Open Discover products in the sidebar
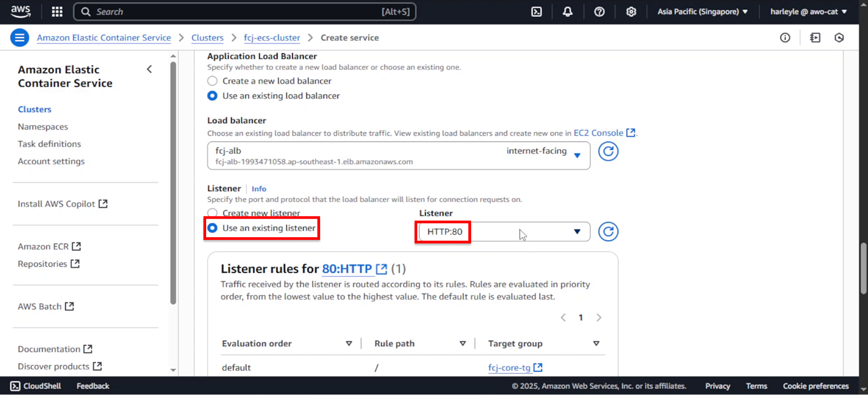 click(60, 367)
